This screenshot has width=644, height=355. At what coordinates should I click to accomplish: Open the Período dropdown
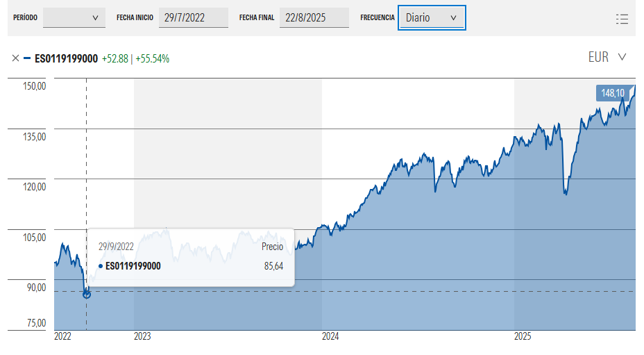(x=74, y=18)
